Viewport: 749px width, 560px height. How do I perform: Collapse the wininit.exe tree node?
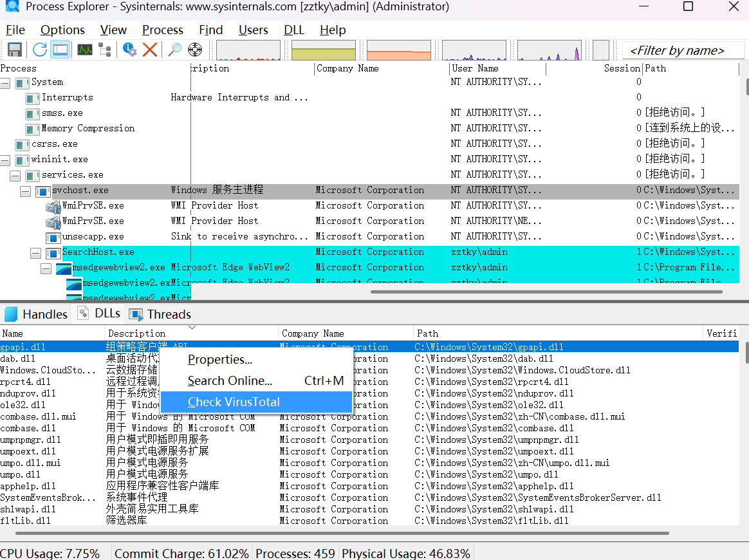click(x=5, y=160)
